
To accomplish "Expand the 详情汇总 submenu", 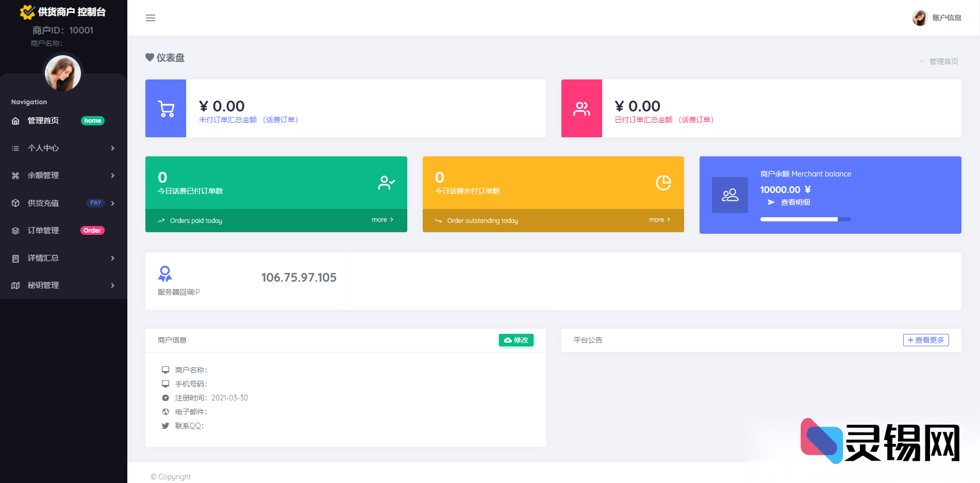I will coord(63,258).
